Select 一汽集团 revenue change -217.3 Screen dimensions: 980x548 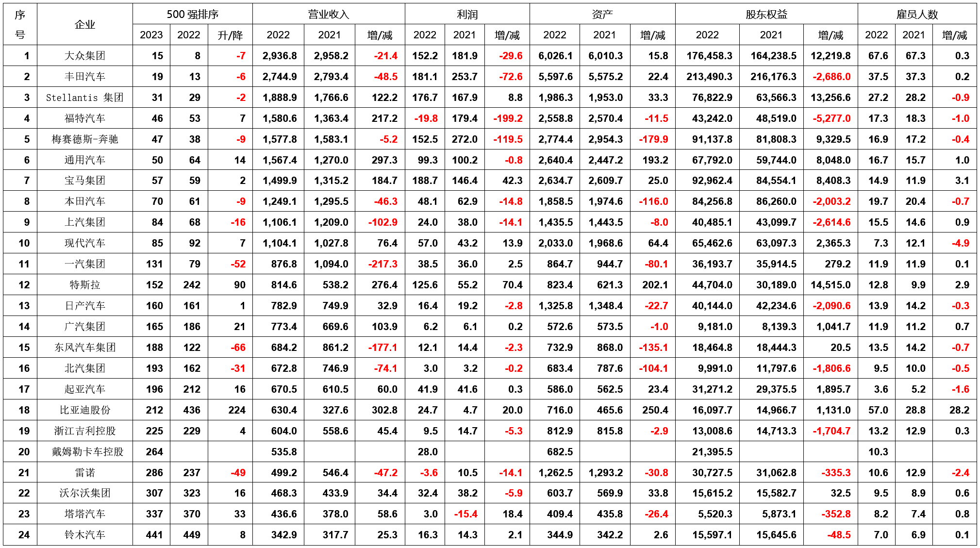(x=382, y=264)
